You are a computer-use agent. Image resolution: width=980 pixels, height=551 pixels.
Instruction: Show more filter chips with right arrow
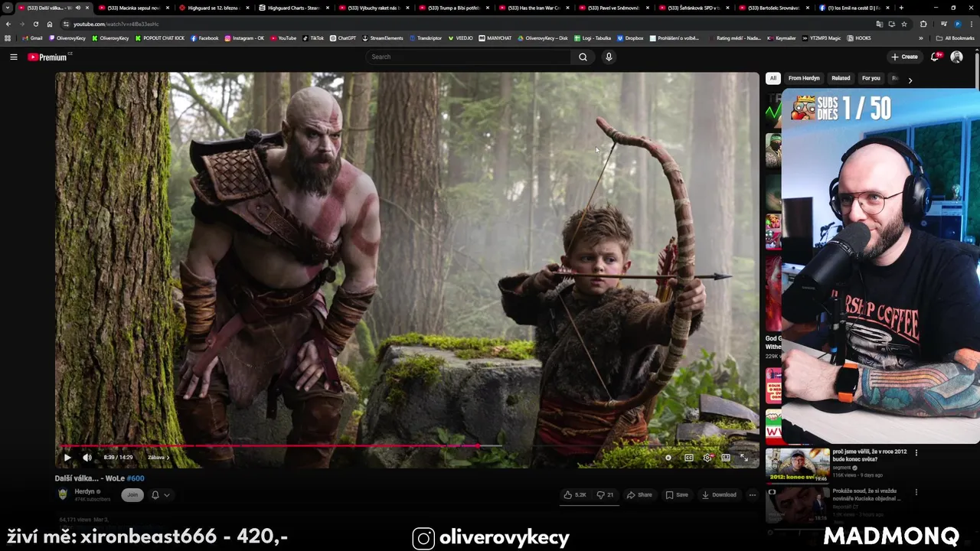pyautogui.click(x=910, y=80)
